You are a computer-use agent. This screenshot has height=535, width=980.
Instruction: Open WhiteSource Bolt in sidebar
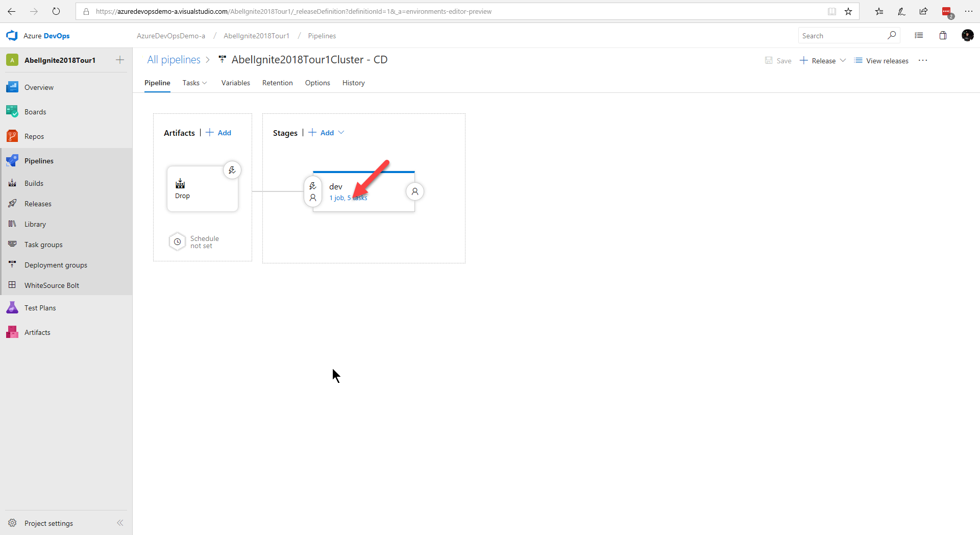pyautogui.click(x=52, y=285)
